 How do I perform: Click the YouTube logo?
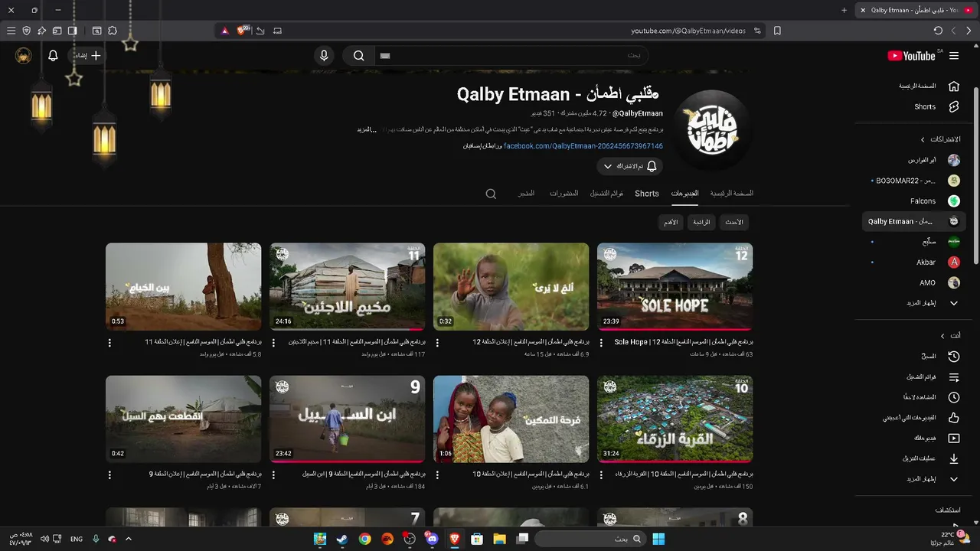coord(911,56)
